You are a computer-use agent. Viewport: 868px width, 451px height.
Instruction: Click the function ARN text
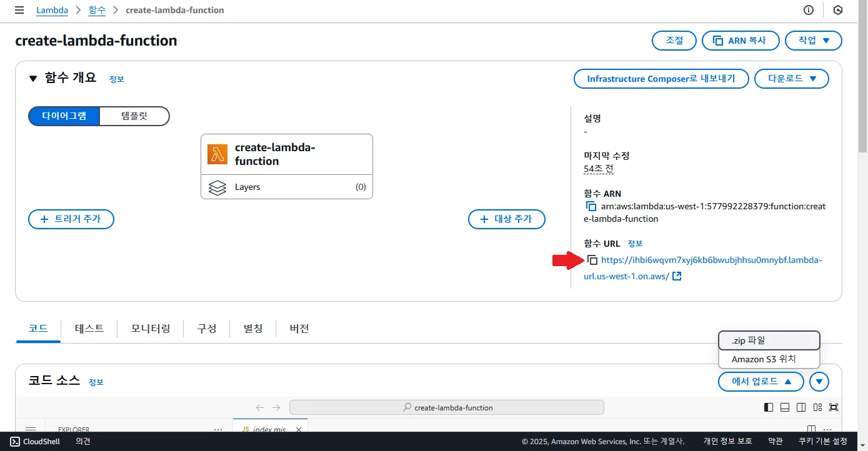pos(705,212)
